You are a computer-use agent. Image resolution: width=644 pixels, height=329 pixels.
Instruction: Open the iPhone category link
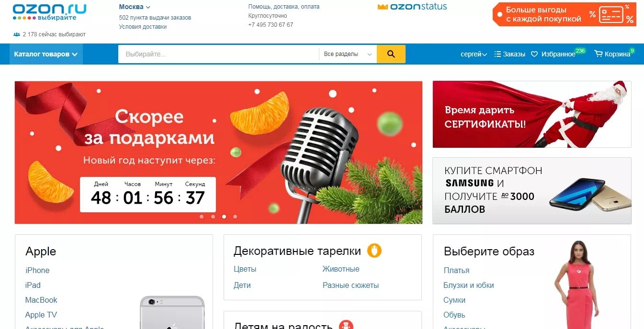coord(37,270)
